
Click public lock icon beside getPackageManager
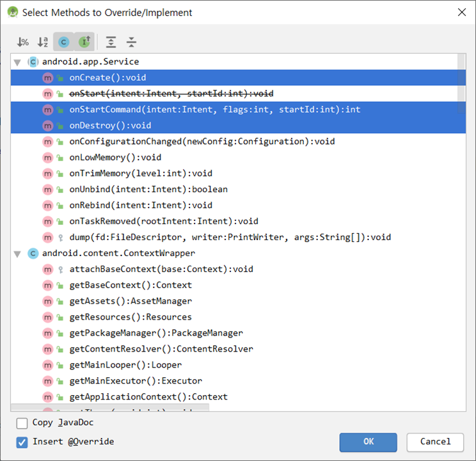point(60,334)
